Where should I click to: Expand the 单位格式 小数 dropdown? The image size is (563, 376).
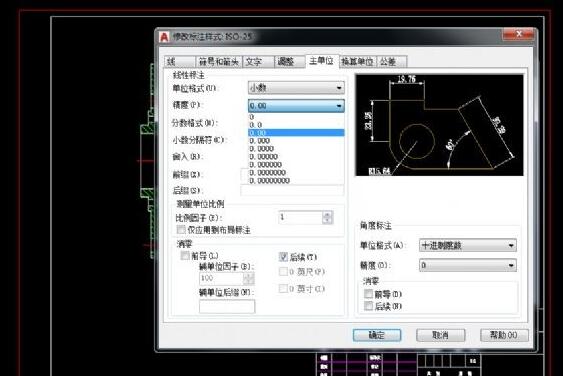296,88
